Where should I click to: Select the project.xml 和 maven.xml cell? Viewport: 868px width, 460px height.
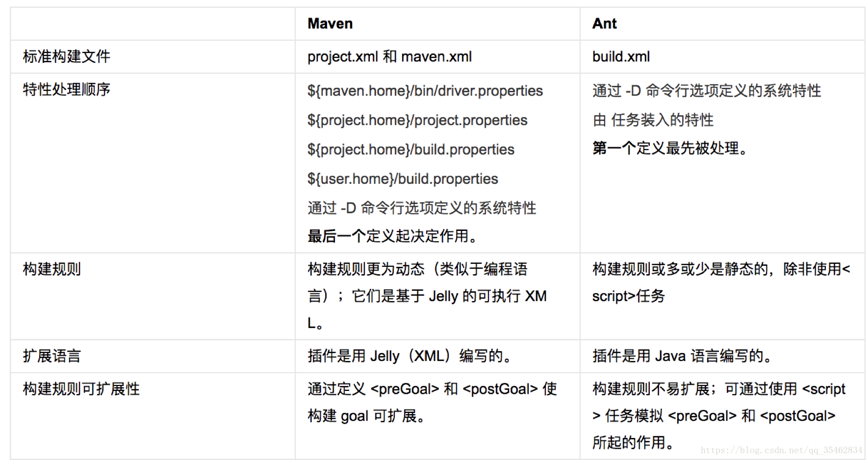[389, 56]
